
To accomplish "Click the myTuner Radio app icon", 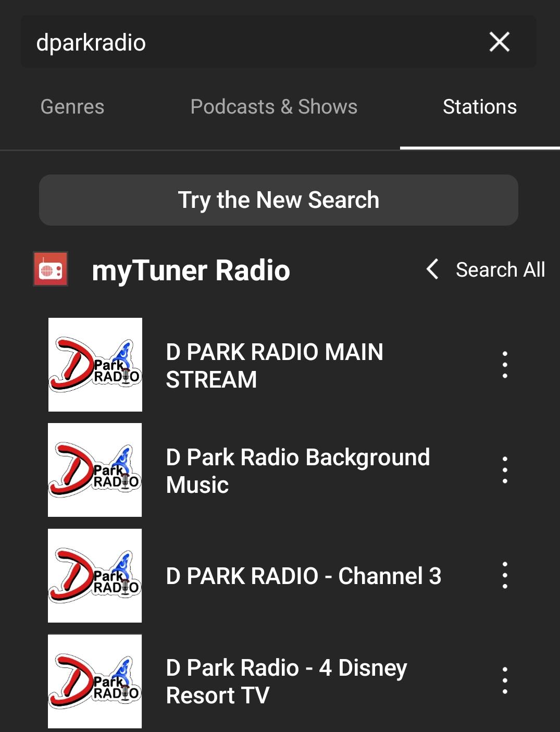I will point(51,269).
